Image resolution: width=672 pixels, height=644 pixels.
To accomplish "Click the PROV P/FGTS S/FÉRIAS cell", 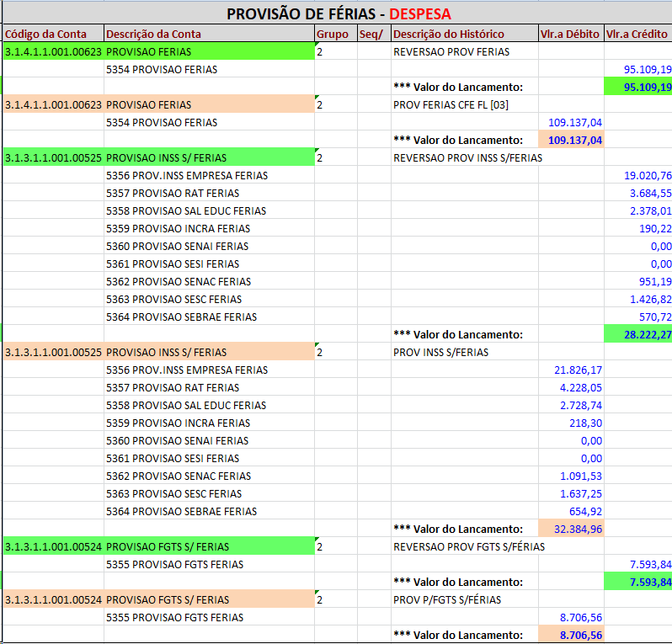I will tap(463, 599).
